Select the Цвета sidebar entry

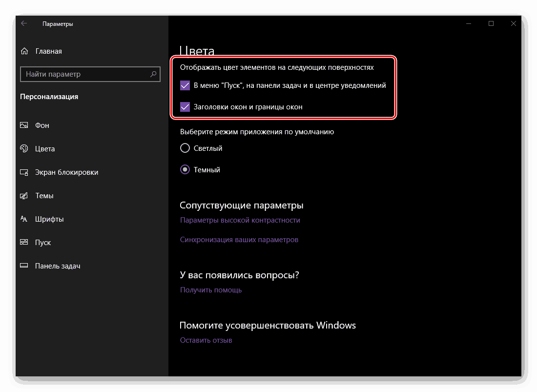tap(45, 148)
